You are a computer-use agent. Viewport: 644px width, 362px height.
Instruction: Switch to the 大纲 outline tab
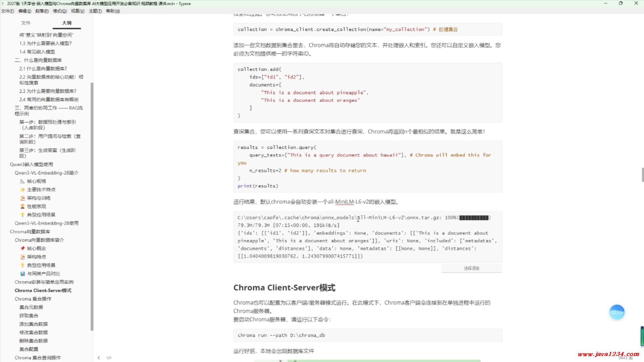(x=67, y=23)
